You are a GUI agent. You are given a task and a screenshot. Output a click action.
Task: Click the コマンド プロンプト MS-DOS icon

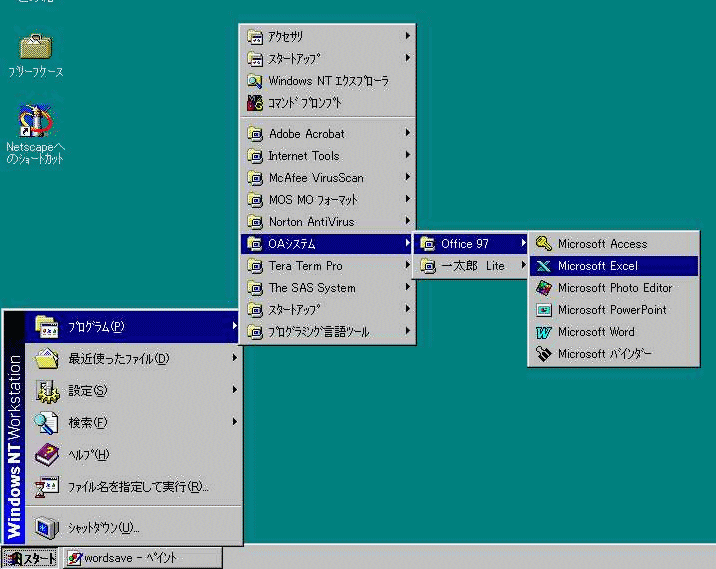(255, 103)
